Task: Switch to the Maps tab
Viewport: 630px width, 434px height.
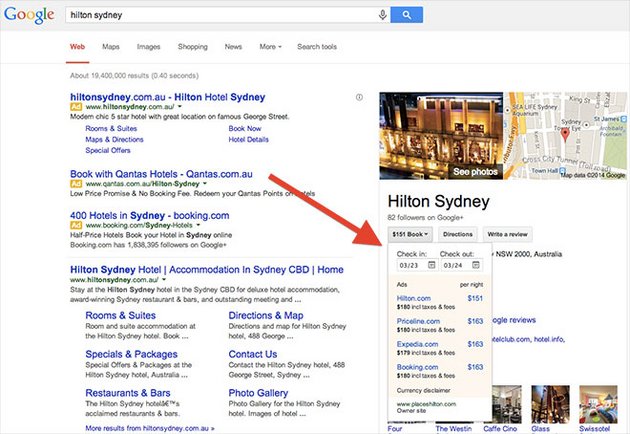Action: 111,47
